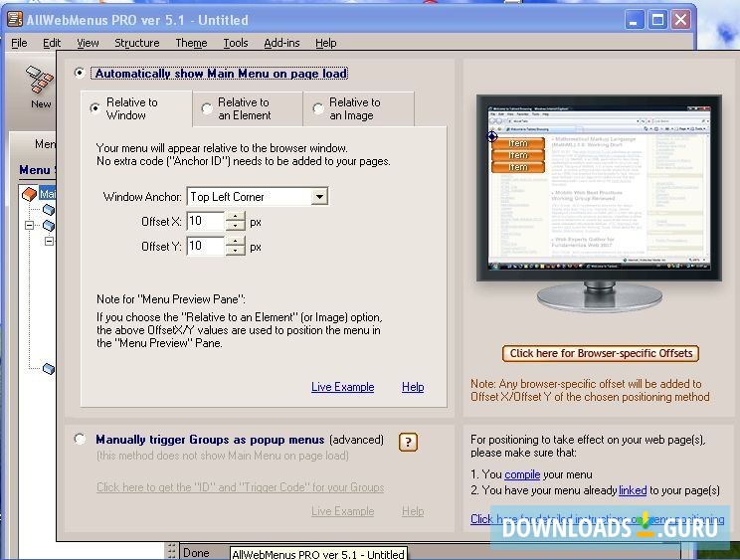Screen dimensions: 740x560
Task: Select Automatically show Main Menu on page load
Action: [80, 74]
